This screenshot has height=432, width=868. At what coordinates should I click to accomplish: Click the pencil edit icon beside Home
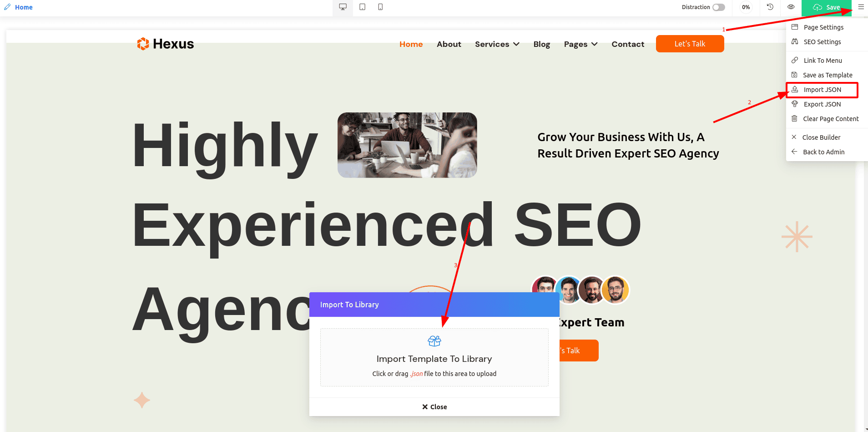[7, 7]
